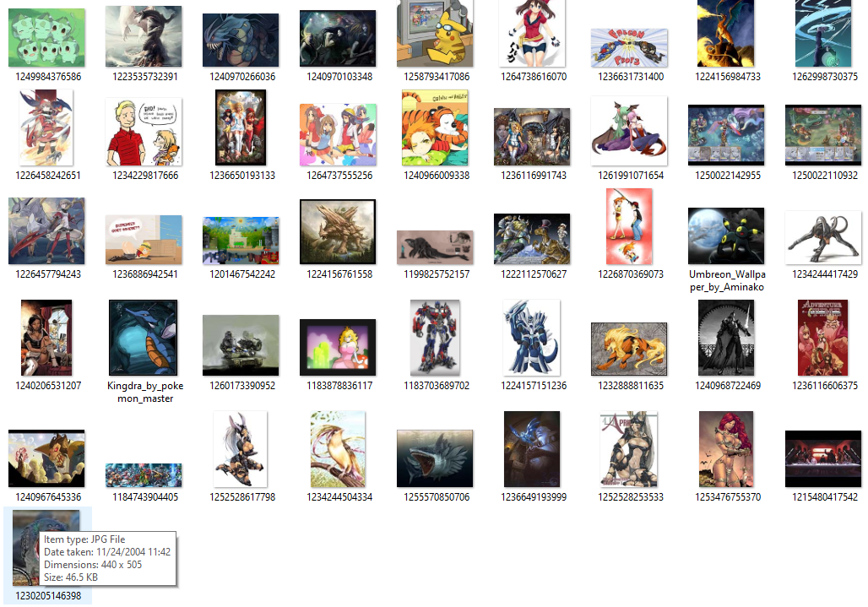The image size is (868, 607).
Task: Select the wide banner thumbnail labeled 1184743904405
Action: point(144,475)
